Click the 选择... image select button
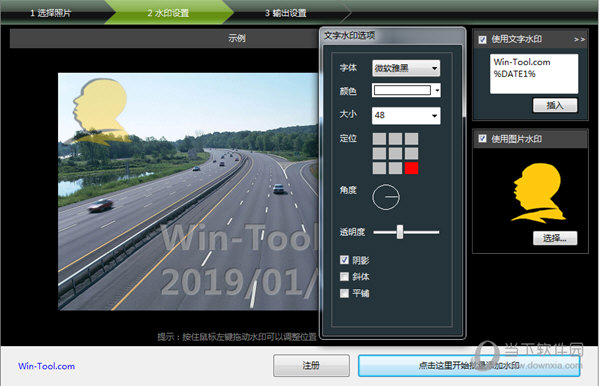Screen dimensions: 600x386 point(555,238)
